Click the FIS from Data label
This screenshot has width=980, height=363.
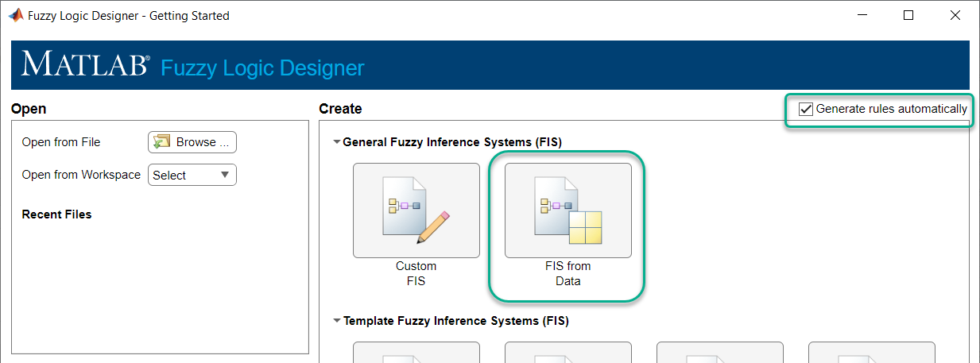[567, 273]
